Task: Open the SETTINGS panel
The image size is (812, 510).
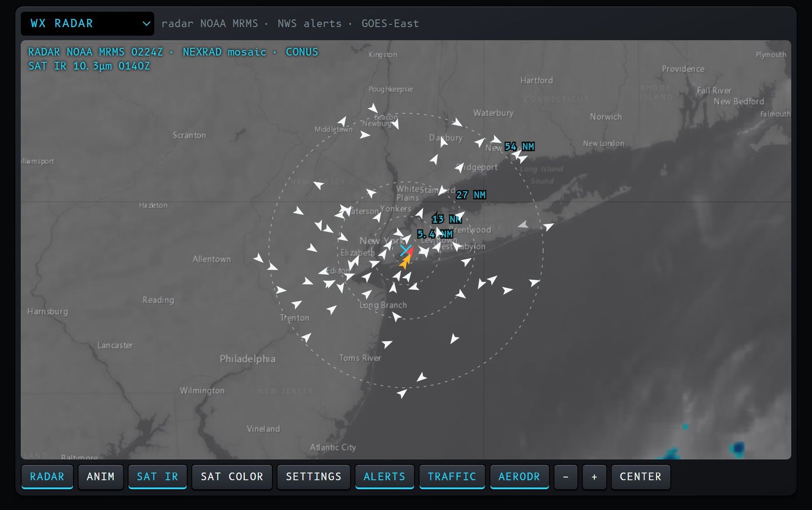Action: pos(314,477)
